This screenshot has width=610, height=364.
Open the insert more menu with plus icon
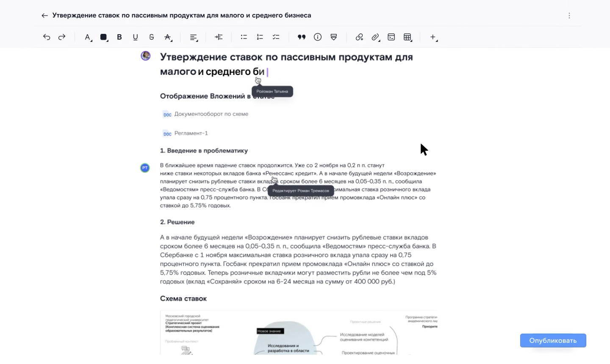tap(433, 37)
